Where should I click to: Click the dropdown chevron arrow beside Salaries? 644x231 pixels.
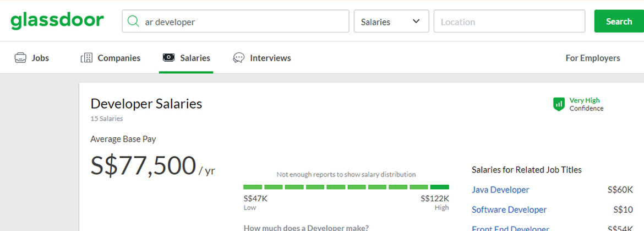[x=416, y=22]
